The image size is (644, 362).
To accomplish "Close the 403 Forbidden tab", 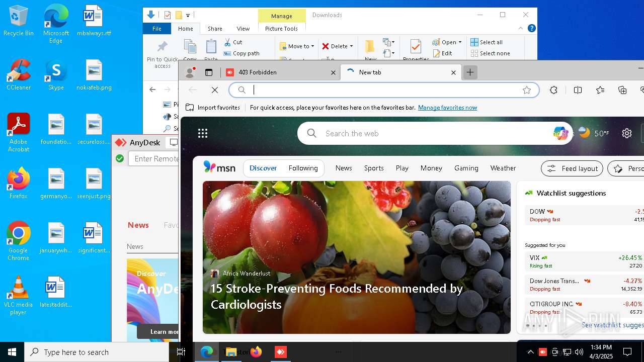I will tap(333, 72).
